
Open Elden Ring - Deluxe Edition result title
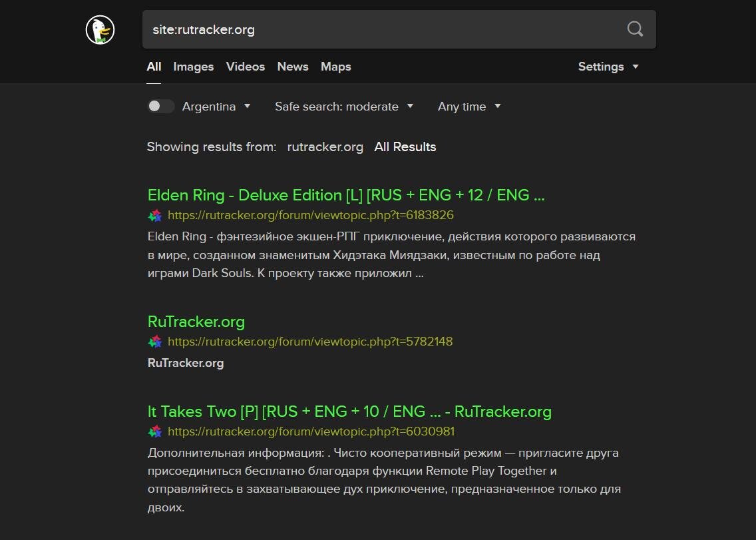pos(346,195)
